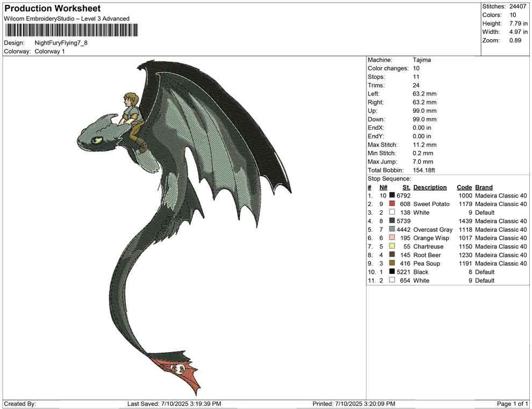Click the 'Chartreuse' description
532x409 pixels.
[428, 246]
